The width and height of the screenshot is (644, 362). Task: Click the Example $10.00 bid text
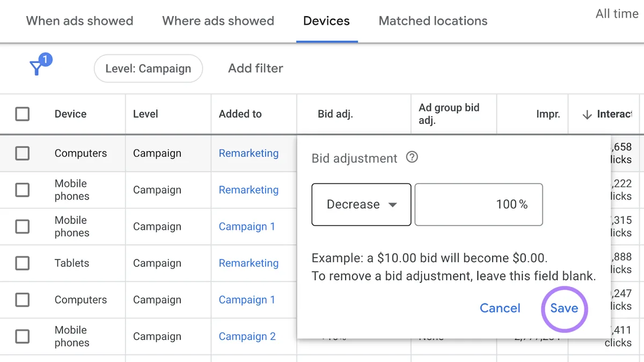[x=429, y=258]
